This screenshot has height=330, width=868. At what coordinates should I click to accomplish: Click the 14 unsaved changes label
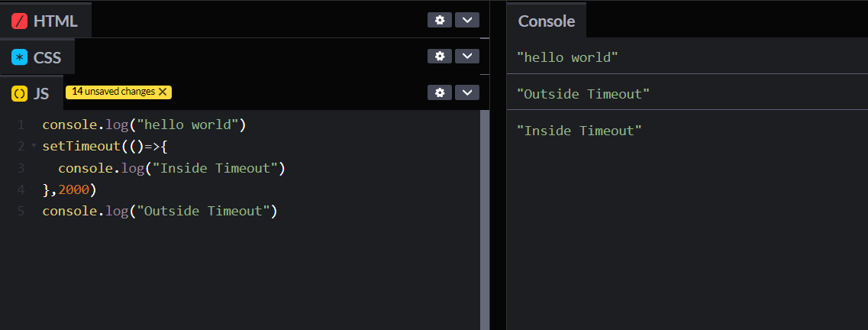coord(113,92)
